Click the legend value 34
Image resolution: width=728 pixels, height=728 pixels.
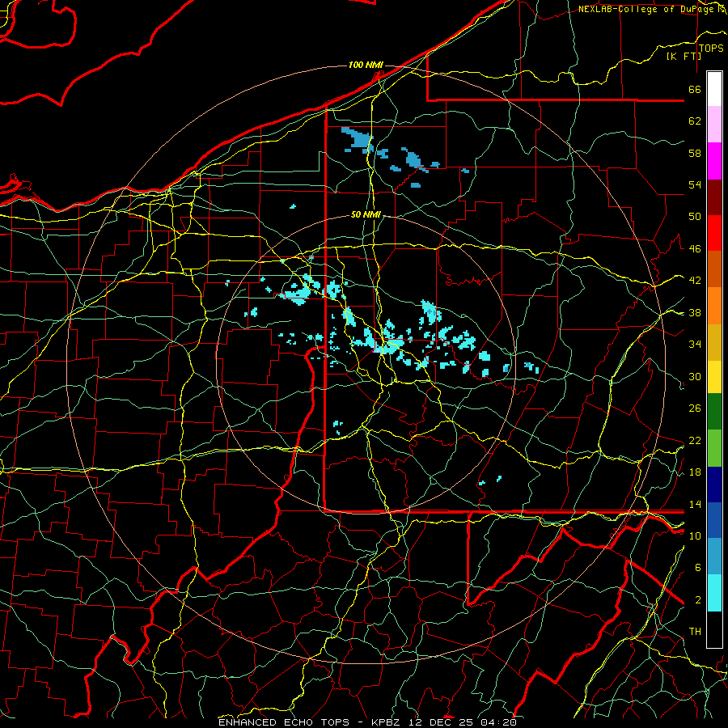click(x=695, y=345)
